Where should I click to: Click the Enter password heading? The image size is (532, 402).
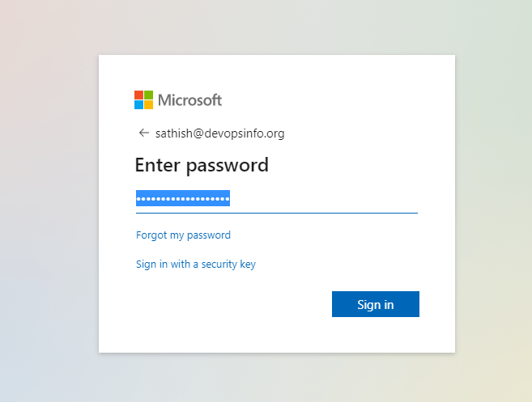tap(202, 166)
